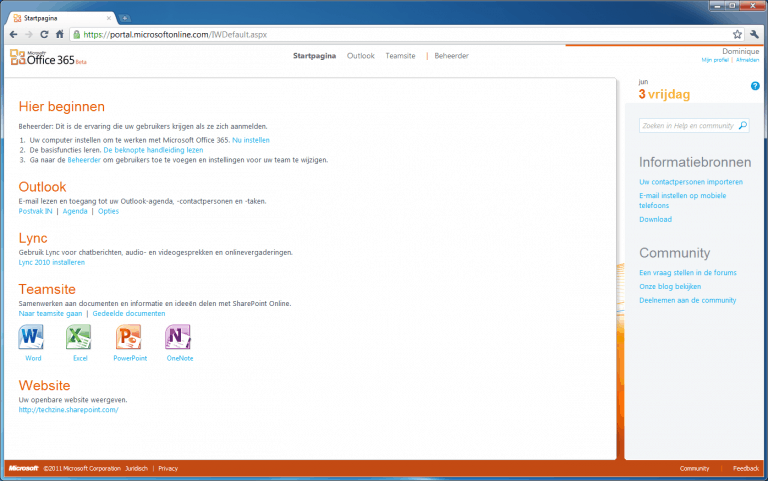This screenshot has width=768, height=481.
Task: Open a new browser tab
Action: pyautogui.click(x=125, y=18)
